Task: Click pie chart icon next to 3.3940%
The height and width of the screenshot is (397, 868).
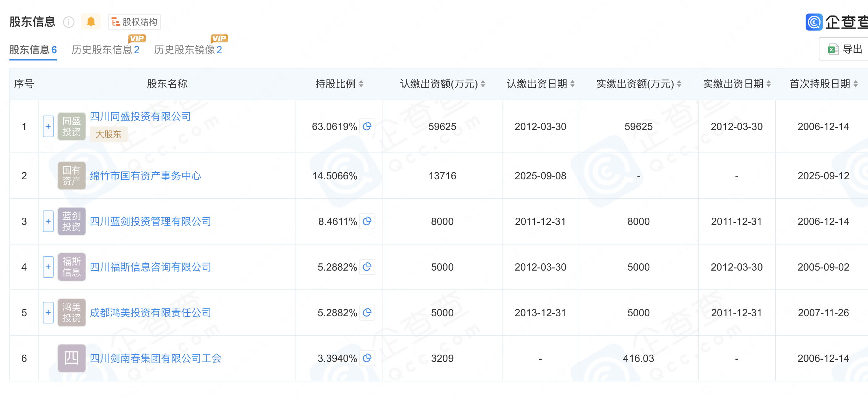Action: point(367,358)
